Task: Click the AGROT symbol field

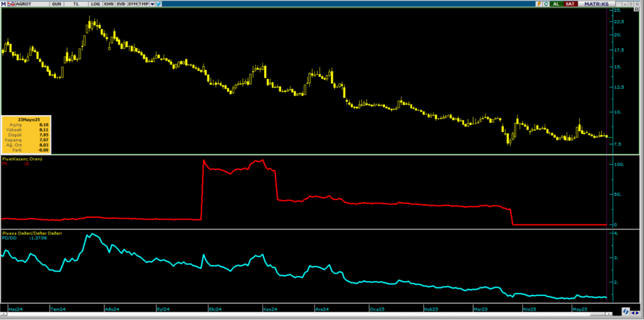Action: pyautogui.click(x=32, y=4)
